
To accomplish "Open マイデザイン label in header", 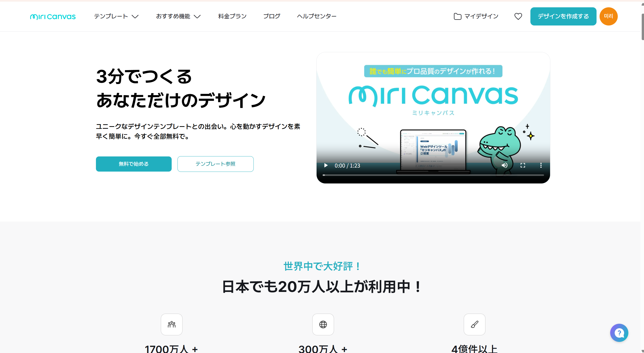I will tap(481, 16).
